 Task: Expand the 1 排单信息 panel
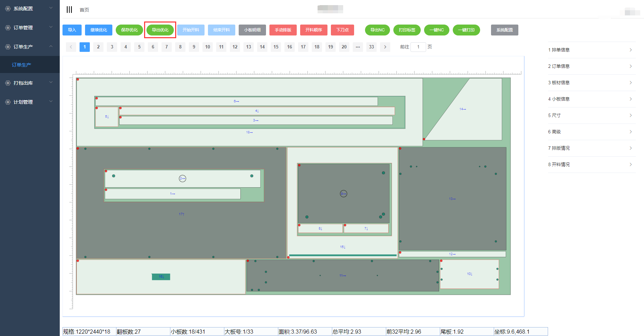point(591,50)
